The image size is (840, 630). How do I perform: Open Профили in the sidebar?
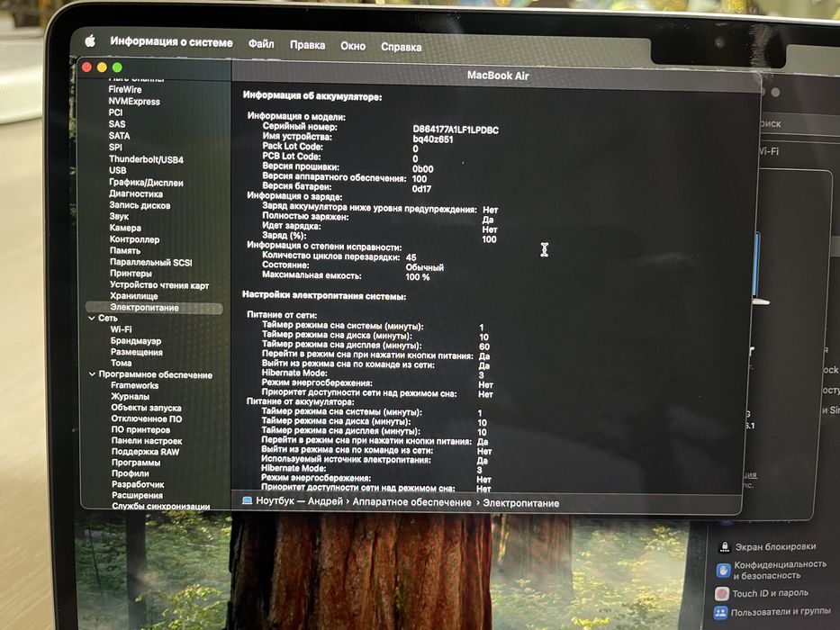tap(131, 473)
